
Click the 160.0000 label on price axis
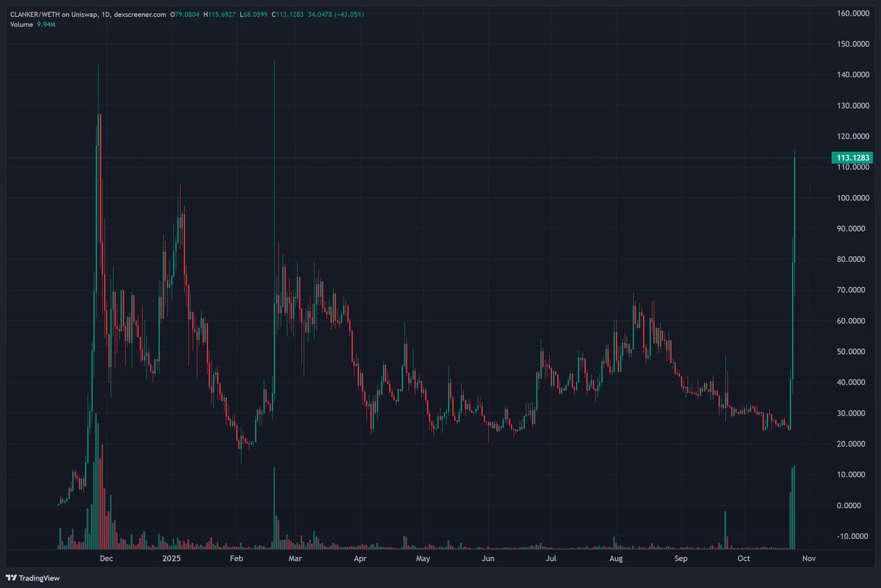(x=855, y=13)
